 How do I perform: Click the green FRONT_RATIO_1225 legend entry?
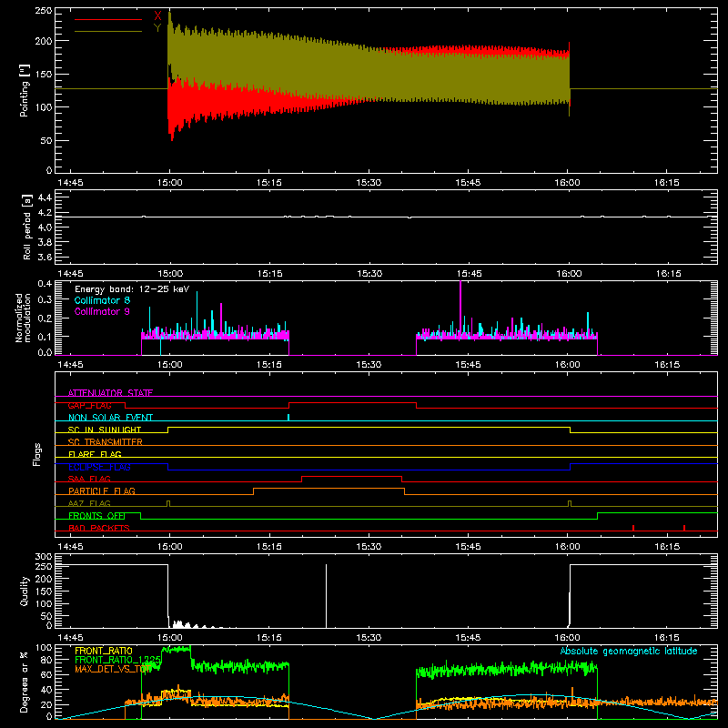click(x=117, y=660)
